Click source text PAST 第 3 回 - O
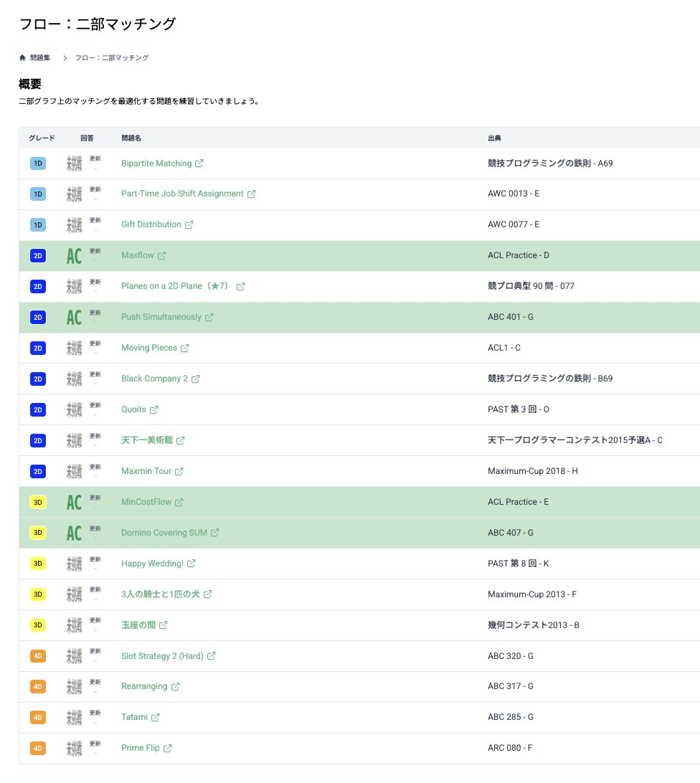This screenshot has width=700, height=783. point(519,409)
